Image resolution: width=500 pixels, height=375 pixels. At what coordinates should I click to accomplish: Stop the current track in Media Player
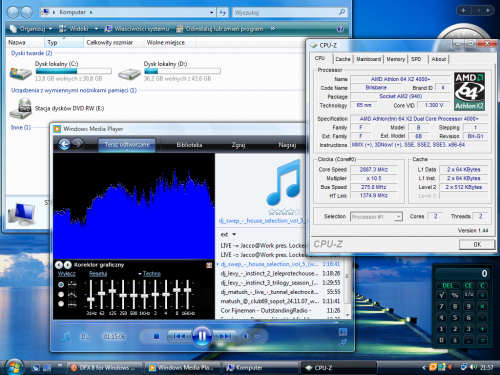pyautogui.click(x=156, y=336)
